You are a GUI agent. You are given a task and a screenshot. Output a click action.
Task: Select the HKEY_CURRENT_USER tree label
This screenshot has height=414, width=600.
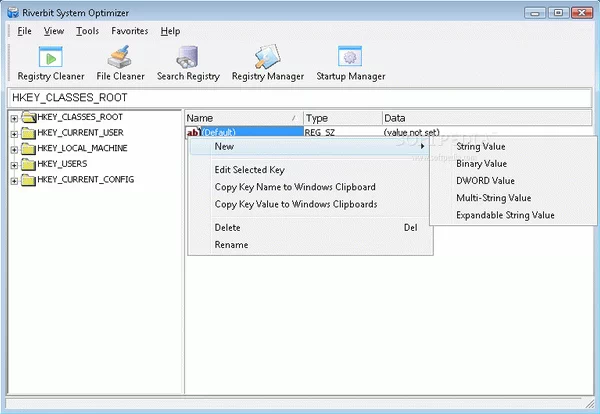coord(80,133)
